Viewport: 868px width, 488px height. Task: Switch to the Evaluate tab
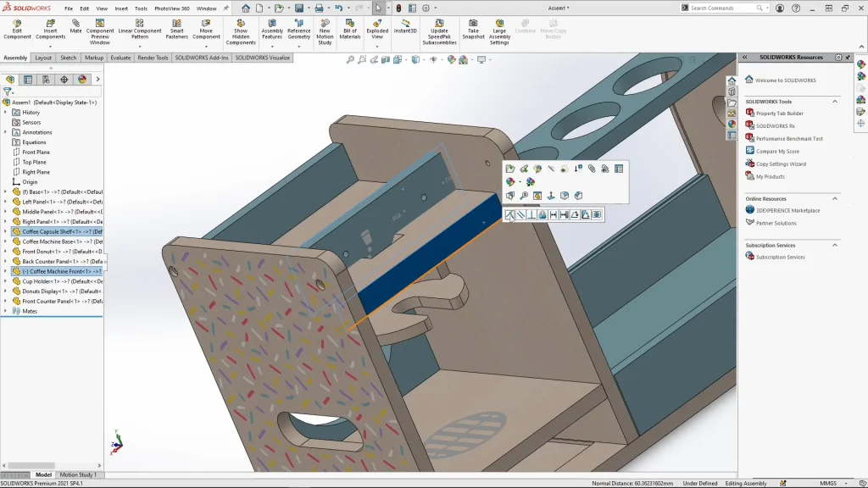click(x=120, y=58)
